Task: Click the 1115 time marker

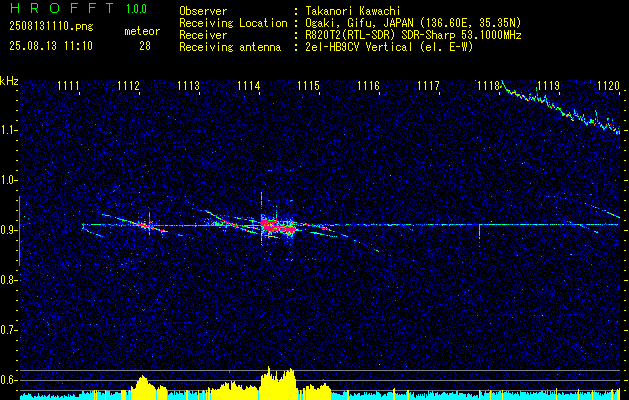Action: 308,85
